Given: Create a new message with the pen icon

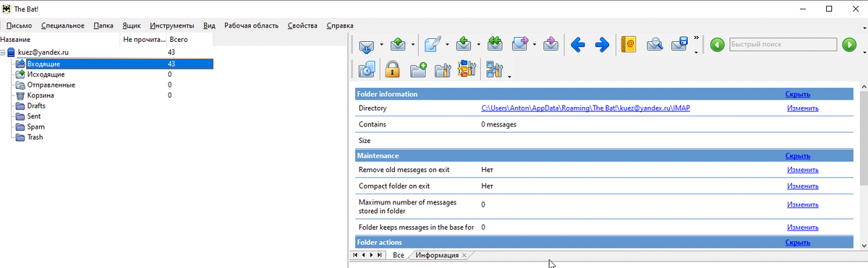Looking at the screenshot, I should click(433, 45).
